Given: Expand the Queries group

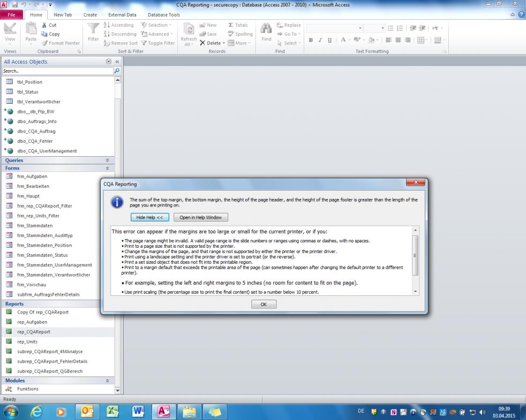Looking at the screenshot, I should point(107,160).
